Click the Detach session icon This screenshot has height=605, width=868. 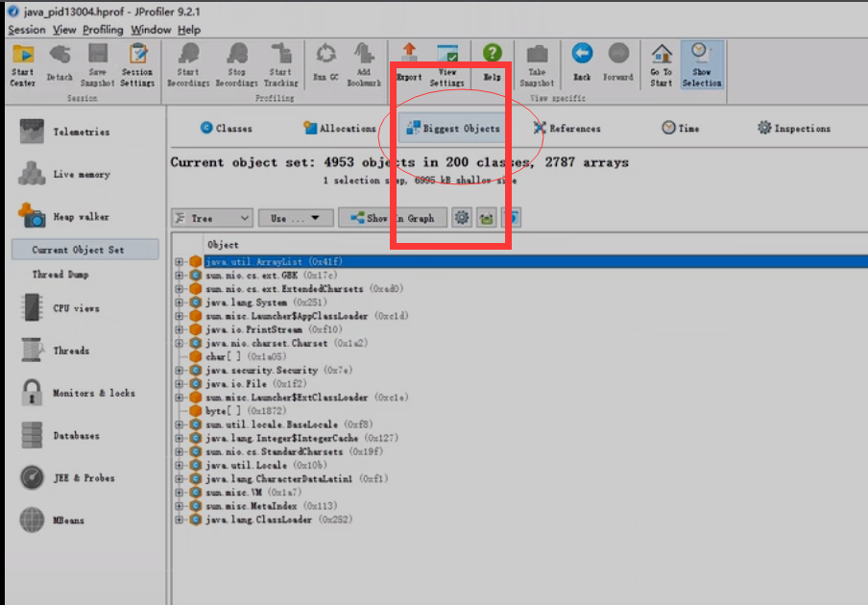pyautogui.click(x=60, y=64)
